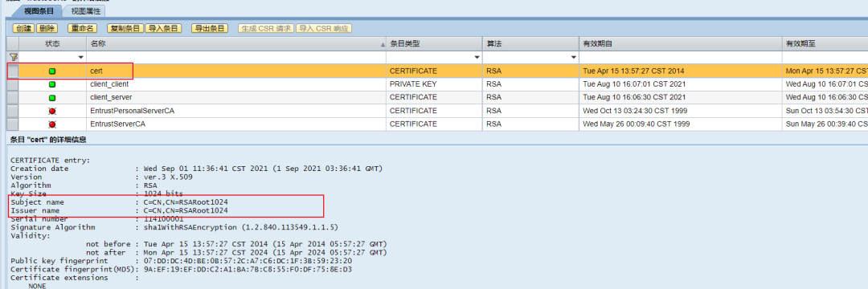The width and height of the screenshot is (868, 289).
Task: Click the 名称 filter input field
Action: point(236,57)
